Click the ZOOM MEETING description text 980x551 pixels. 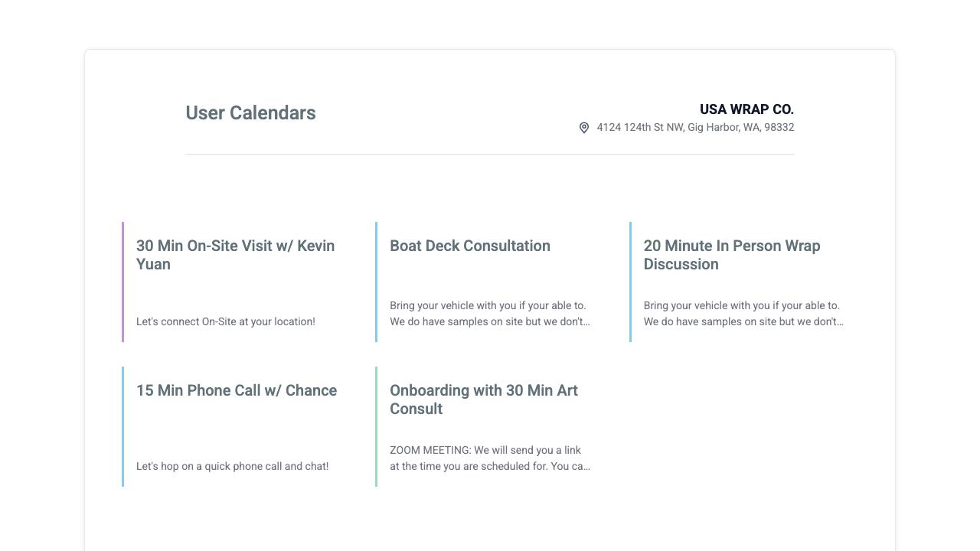click(490, 458)
